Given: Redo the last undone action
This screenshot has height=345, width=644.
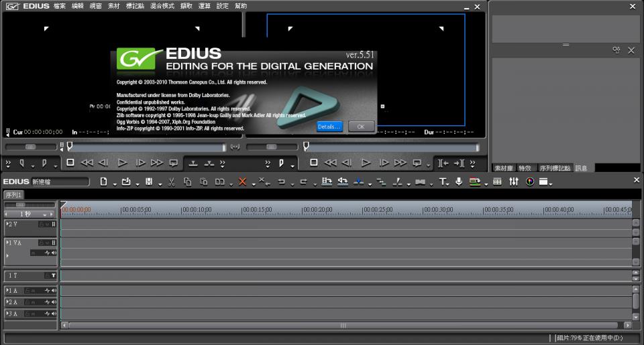Looking at the screenshot, I should pyautogui.click(x=304, y=182).
